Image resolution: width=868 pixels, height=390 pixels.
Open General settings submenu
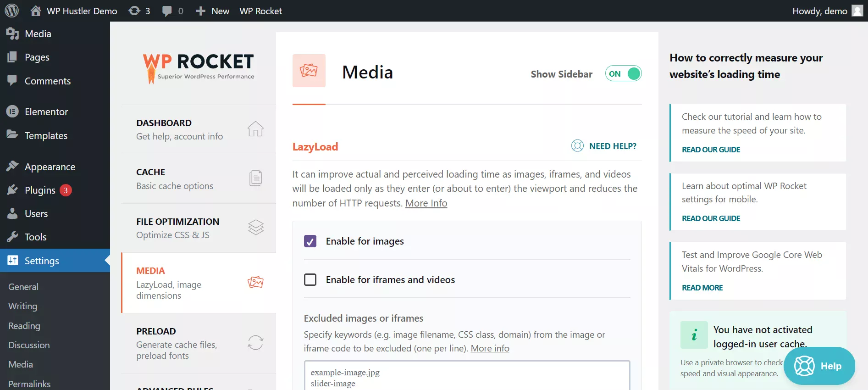23,287
